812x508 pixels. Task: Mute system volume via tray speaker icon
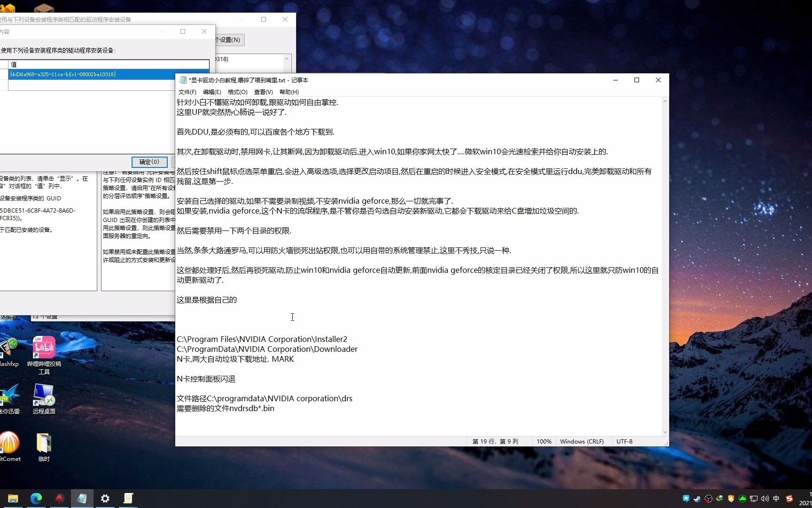pyautogui.click(x=765, y=499)
